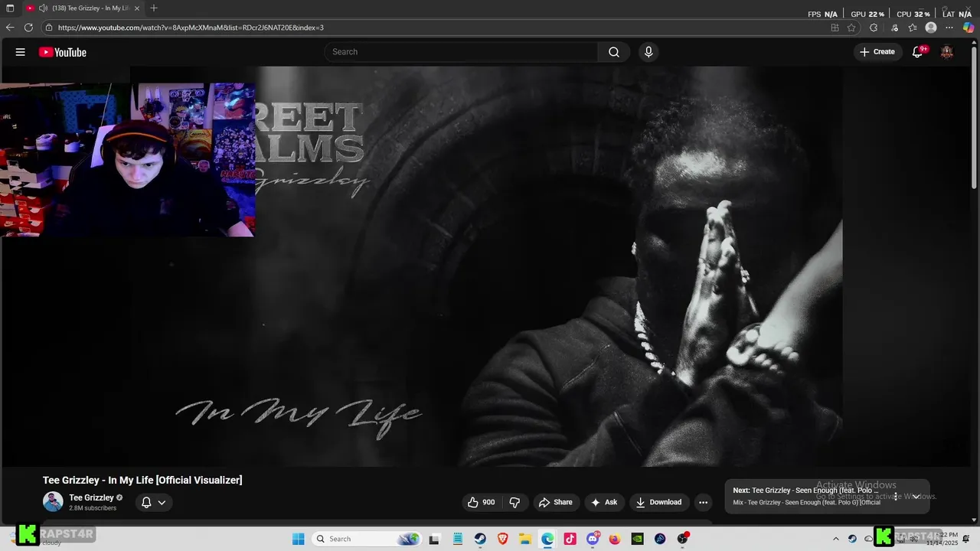Open browser profile avatar
Image resolution: width=980 pixels, height=551 pixels.
click(x=931, y=28)
